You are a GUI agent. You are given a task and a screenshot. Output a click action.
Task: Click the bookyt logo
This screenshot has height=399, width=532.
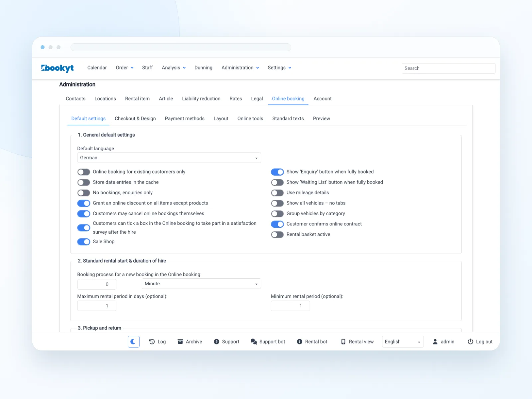(x=57, y=68)
